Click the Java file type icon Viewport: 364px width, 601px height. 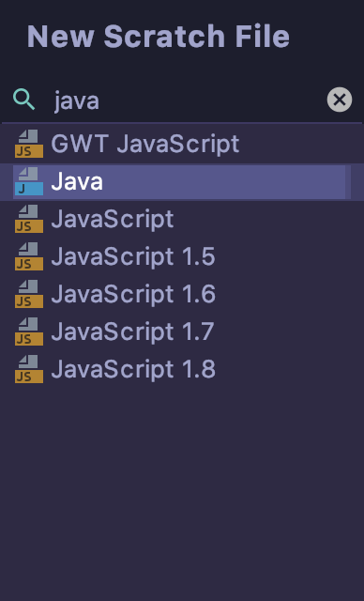(29, 181)
